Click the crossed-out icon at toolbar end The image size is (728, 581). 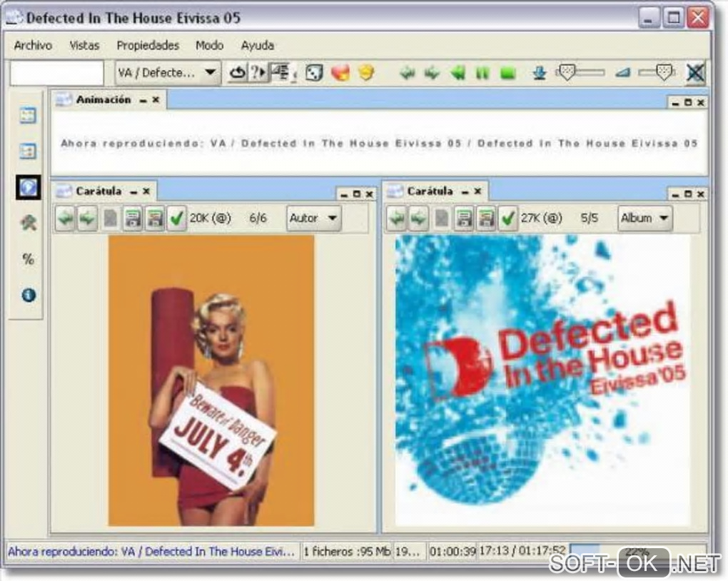694,73
